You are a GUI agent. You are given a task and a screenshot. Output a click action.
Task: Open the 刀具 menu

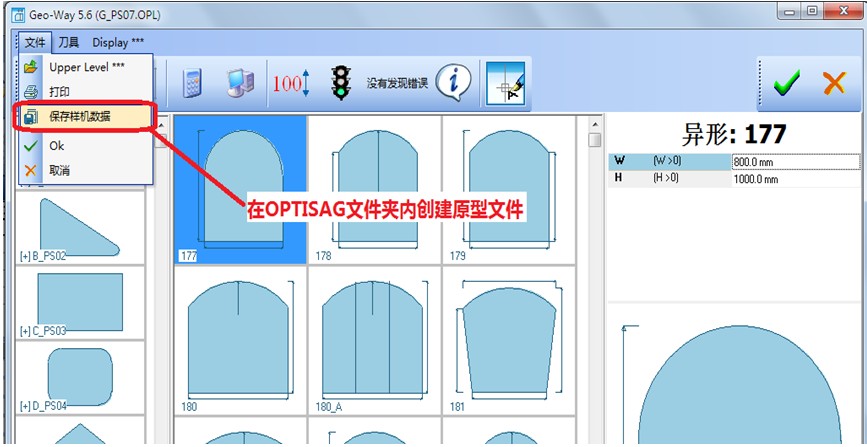pyautogui.click(x=69, y=42)
